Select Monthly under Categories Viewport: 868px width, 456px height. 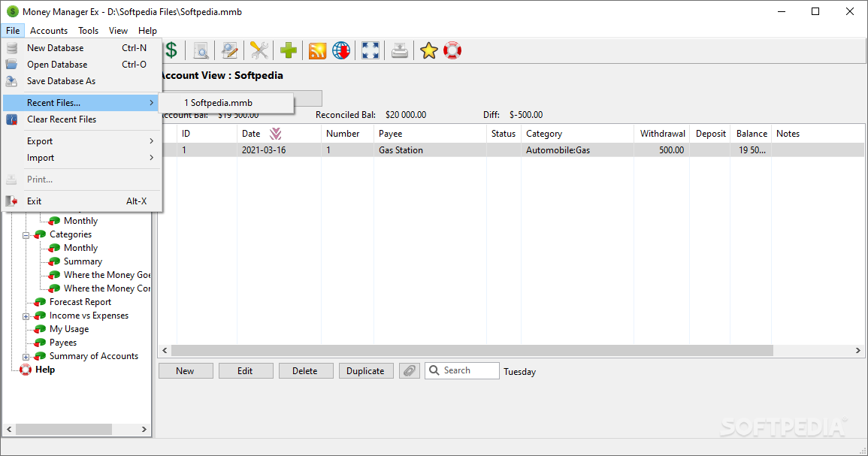[81, 248]
